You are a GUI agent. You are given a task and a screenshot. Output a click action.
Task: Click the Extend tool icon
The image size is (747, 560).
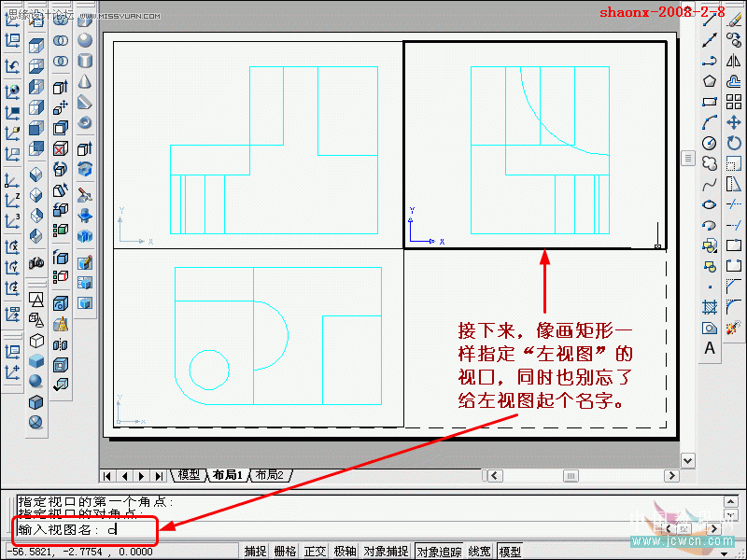[734, 225]
